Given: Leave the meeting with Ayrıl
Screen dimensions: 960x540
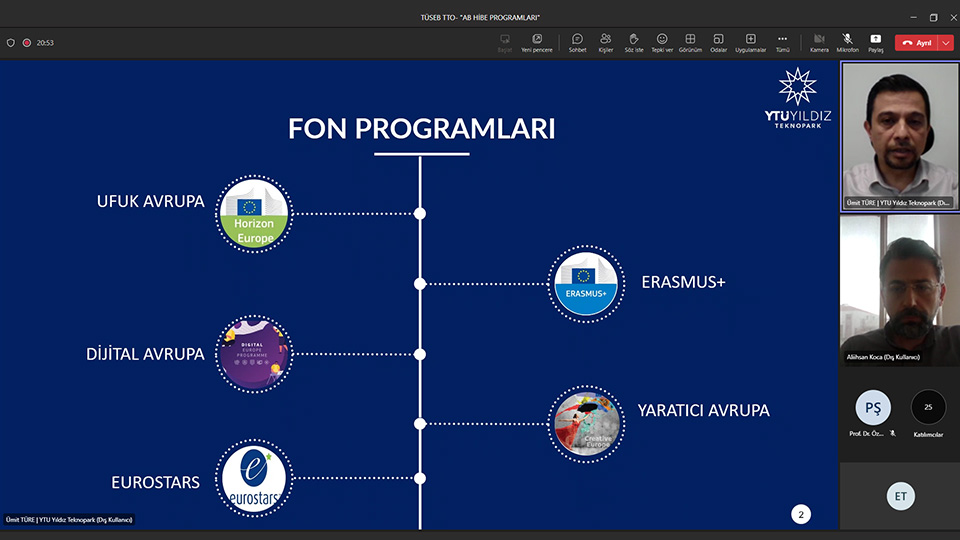Looking at the screenshot, I should [916, 43].
